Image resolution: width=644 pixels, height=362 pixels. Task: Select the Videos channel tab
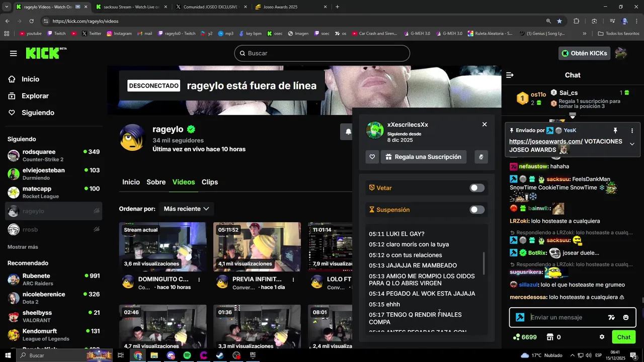point(184,182)
